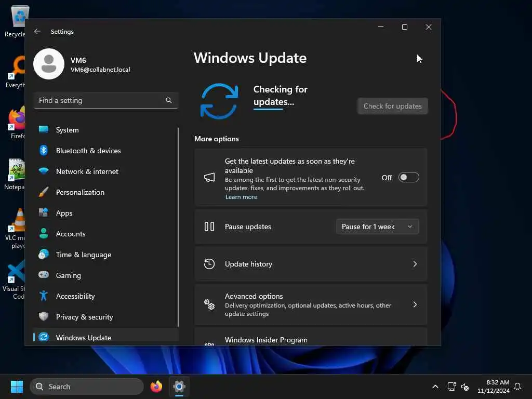Viewport: 532px width, 399px height.
Task: Follow the Learn more link
Action: 241,197
